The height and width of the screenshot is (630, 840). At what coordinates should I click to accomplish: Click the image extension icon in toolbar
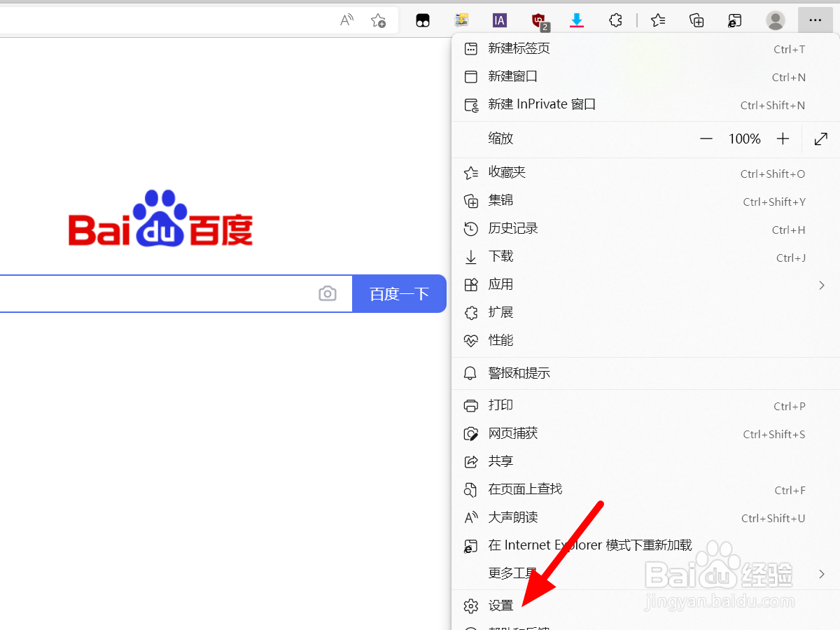[x=461, y=20]
